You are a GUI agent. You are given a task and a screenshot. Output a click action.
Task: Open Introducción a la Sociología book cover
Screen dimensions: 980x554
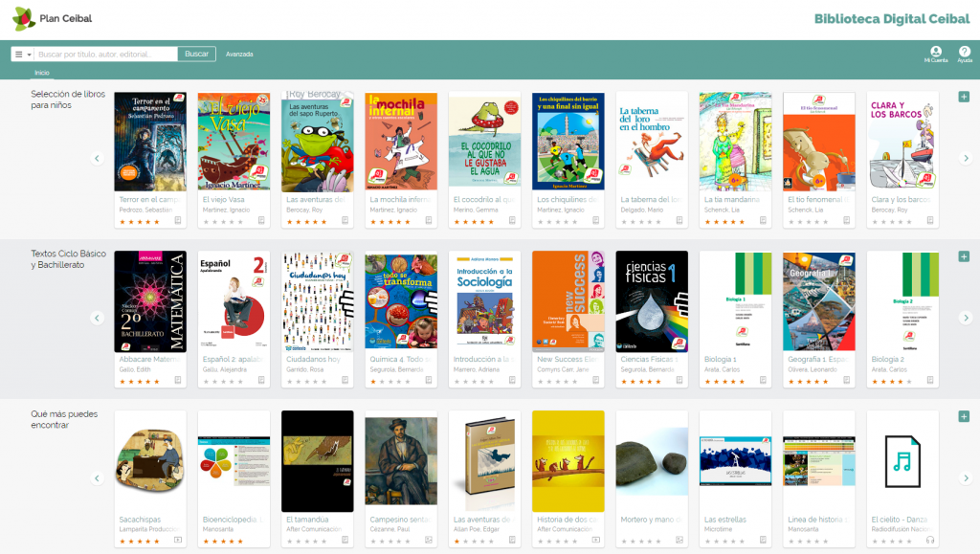click(484, 301)
